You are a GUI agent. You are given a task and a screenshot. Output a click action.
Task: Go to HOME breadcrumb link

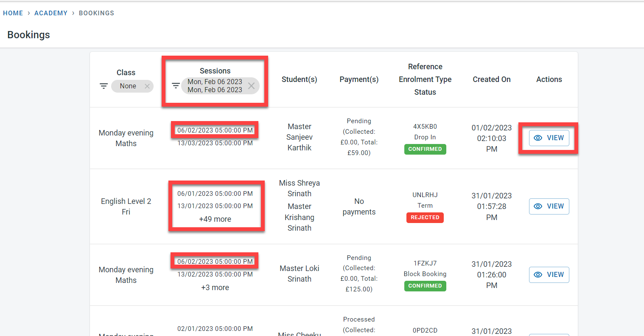click(x=13, y=13)
